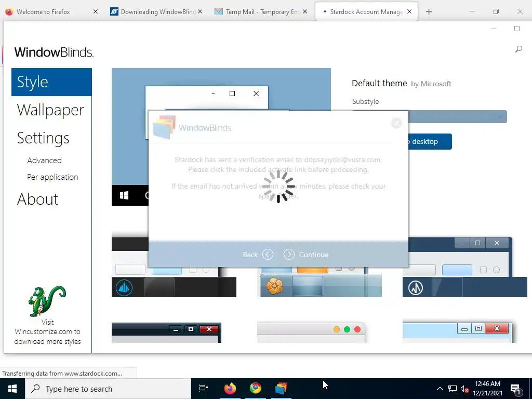Click the muted volume tray icon
The height and width of the screenshot is (399, 532).
tap(464, 389)
